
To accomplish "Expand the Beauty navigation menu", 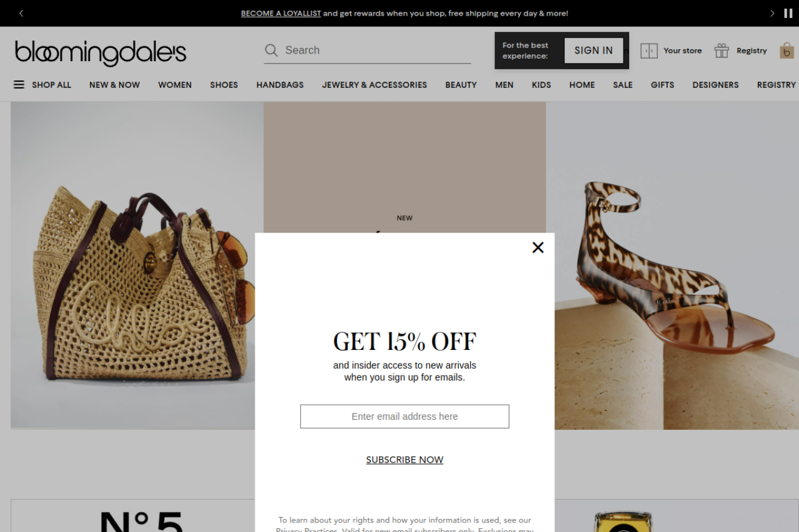I will (x=461, y=85).
